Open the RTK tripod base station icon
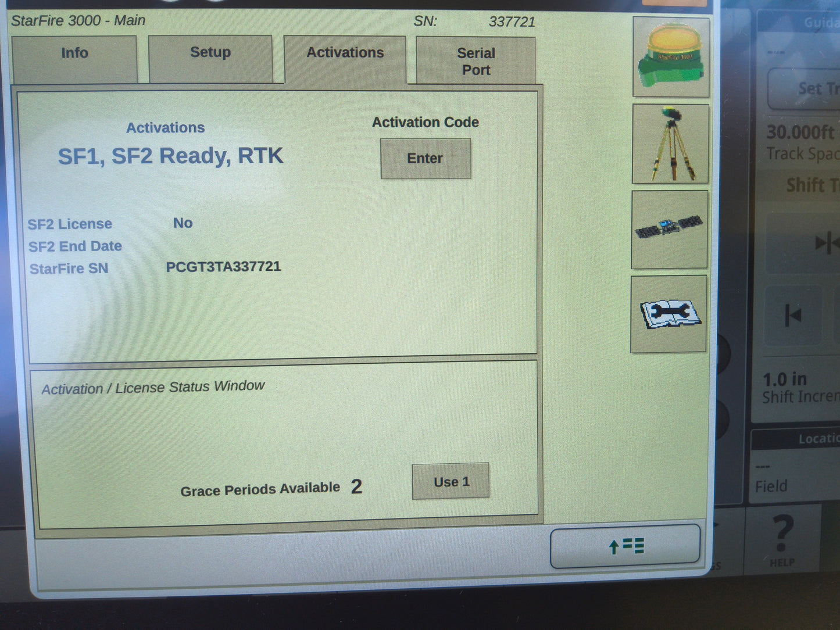 670,144
